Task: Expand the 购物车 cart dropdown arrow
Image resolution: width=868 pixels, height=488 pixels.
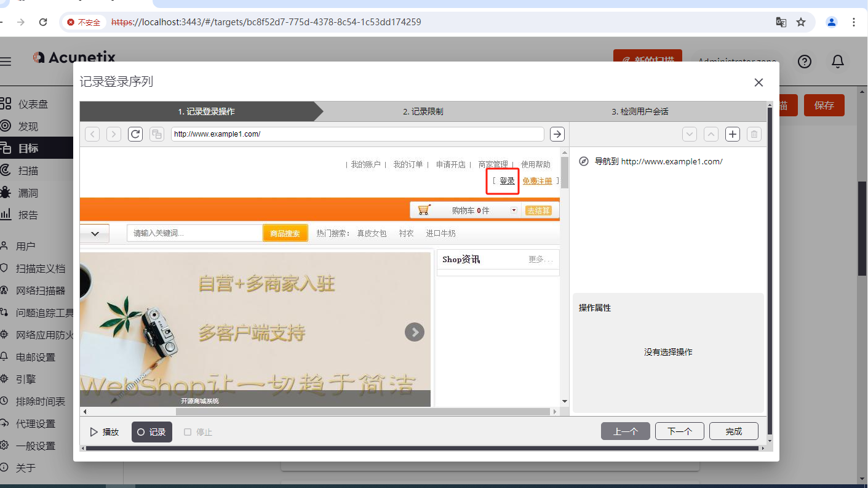Action: point(514,210)
